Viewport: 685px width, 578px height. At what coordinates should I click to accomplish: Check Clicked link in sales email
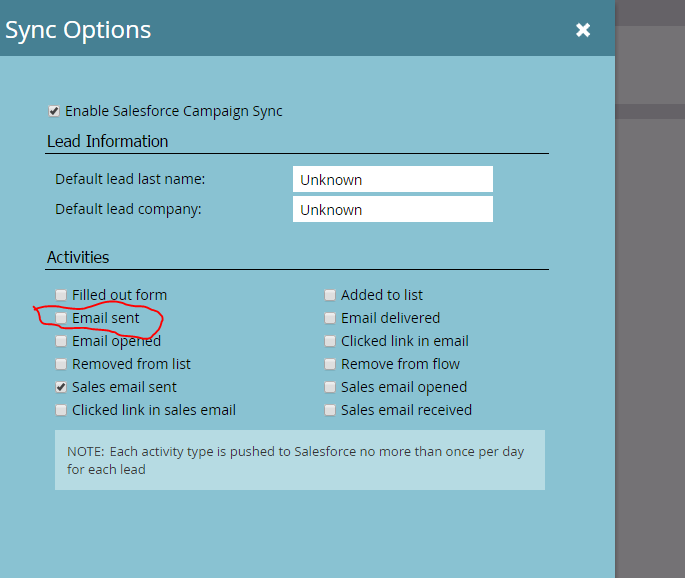tap(61, 410)
